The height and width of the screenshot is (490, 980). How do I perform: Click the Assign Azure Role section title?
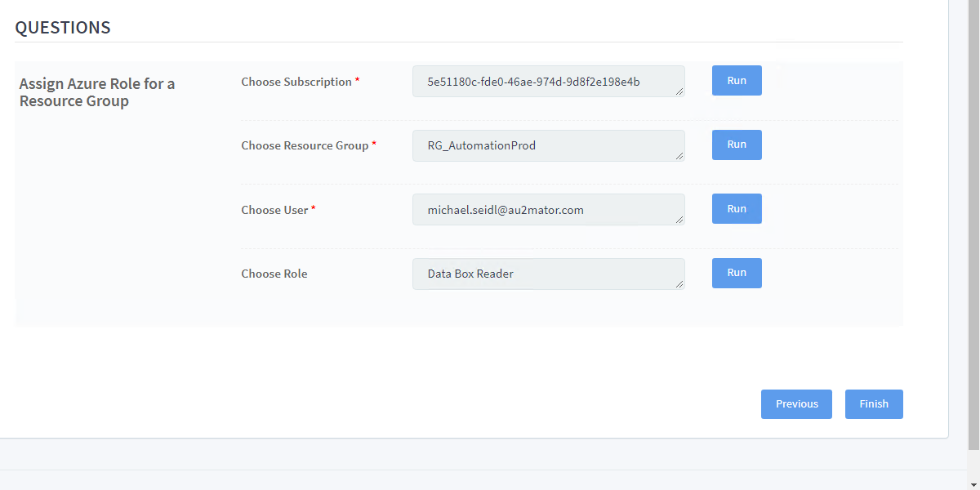coord(96,92)
